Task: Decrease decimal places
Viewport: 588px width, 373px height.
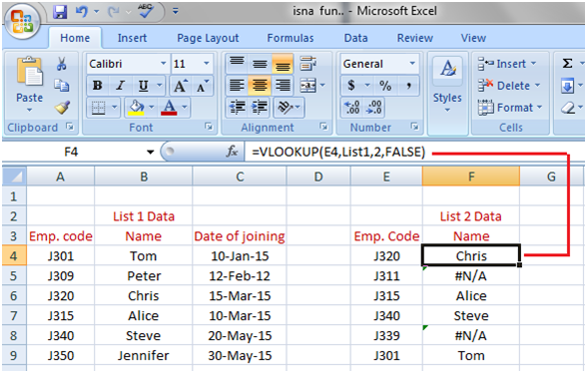Action: [x=374, y=107]
